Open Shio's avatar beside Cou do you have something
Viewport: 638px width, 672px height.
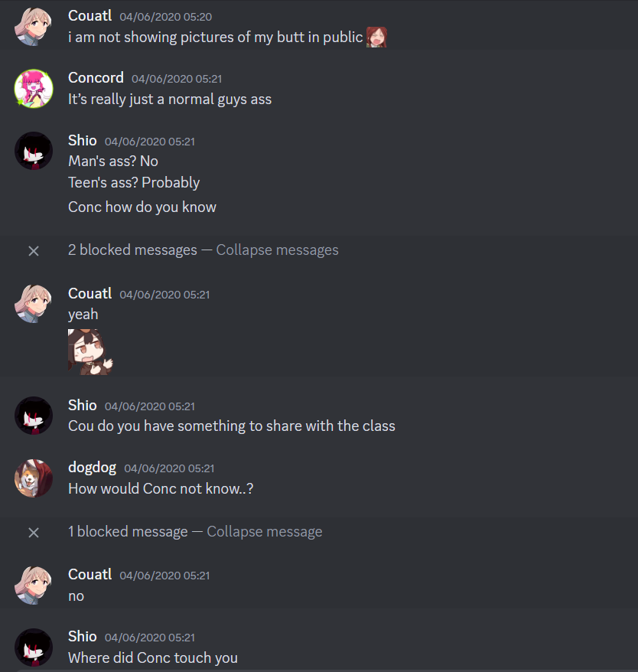34,416
